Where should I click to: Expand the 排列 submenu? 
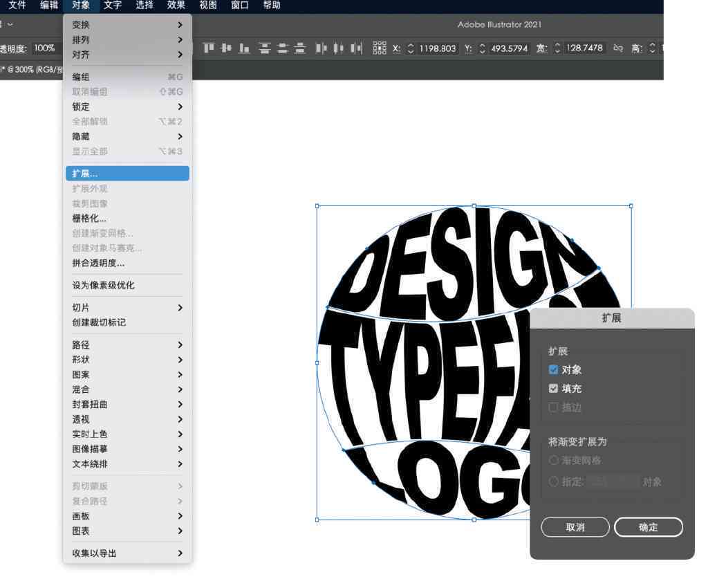(x=127, y=39)
